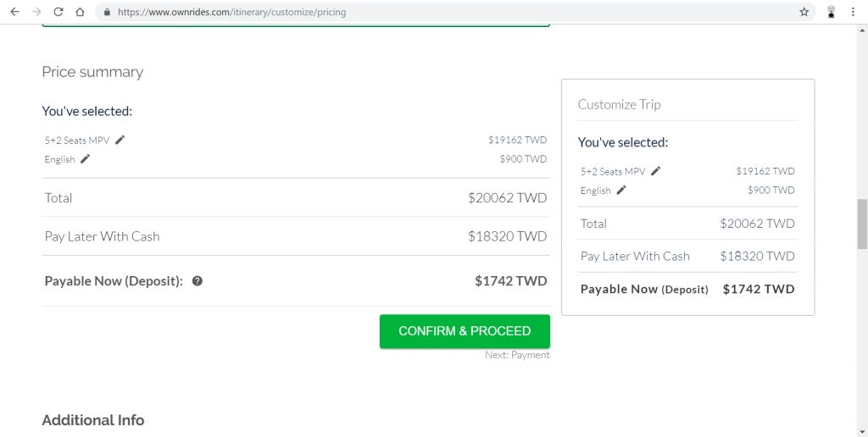Go back to the previous browser page
This screenshot has width=868, height=437.
click(15, 12)
